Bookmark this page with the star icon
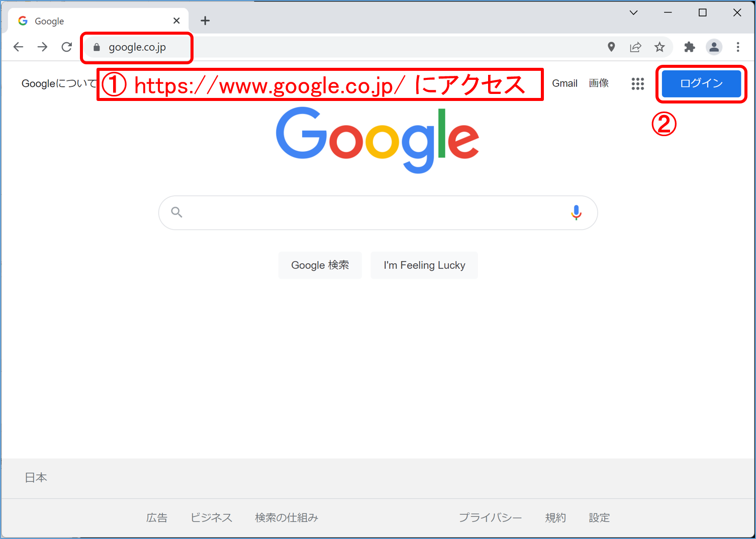This screenshot has height=539, width=756. tap(659, 47)
